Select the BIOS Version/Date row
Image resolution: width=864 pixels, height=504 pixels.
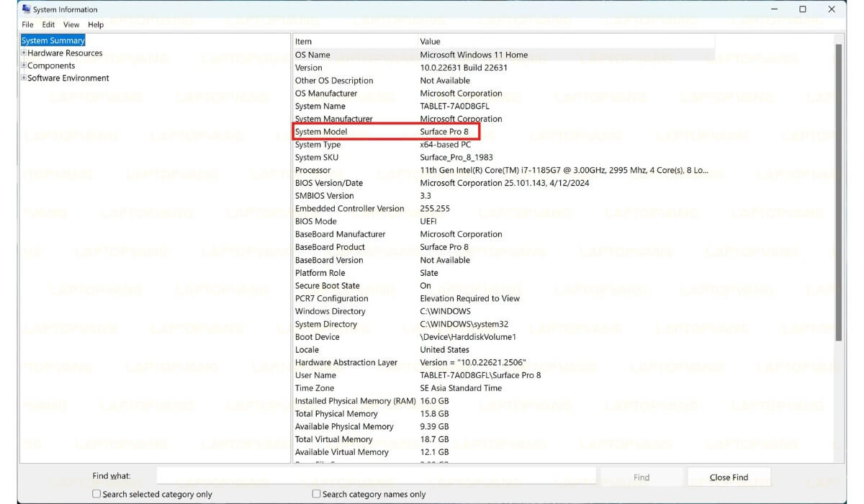pyautogui.click(x=504, y=184)
